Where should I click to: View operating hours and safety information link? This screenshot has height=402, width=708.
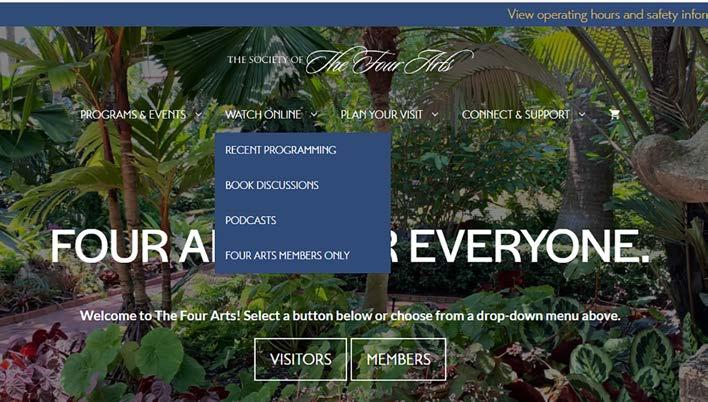(x=607, y=14)
